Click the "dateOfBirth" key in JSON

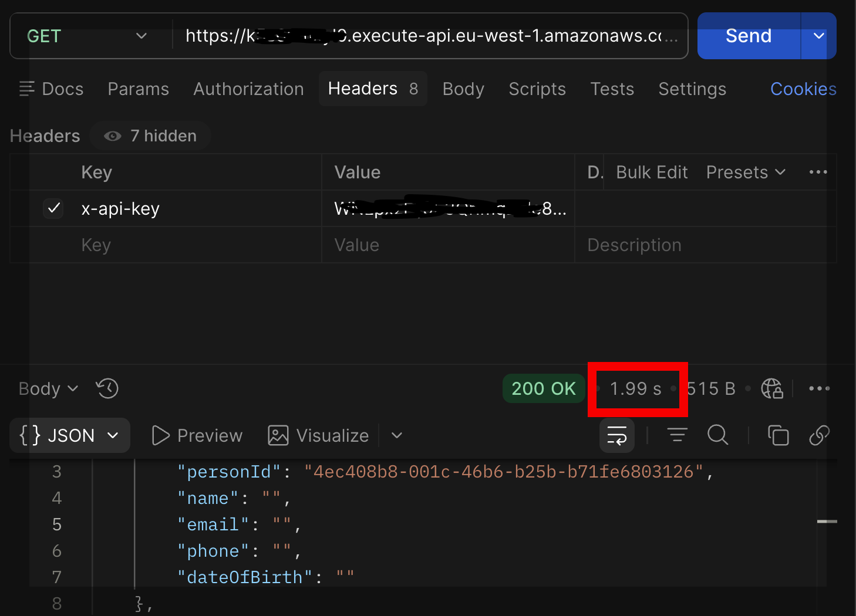point(245,577)
